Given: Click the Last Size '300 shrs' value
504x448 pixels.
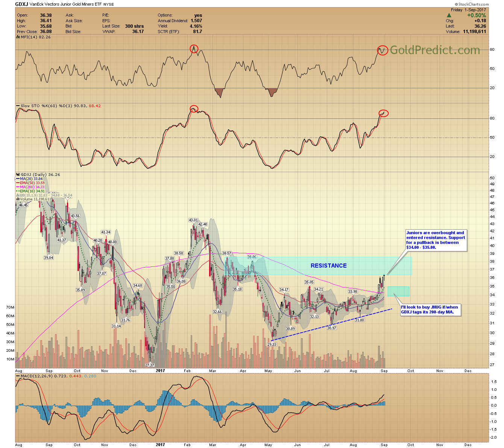Looking at the screenshot, I should 135,26.
